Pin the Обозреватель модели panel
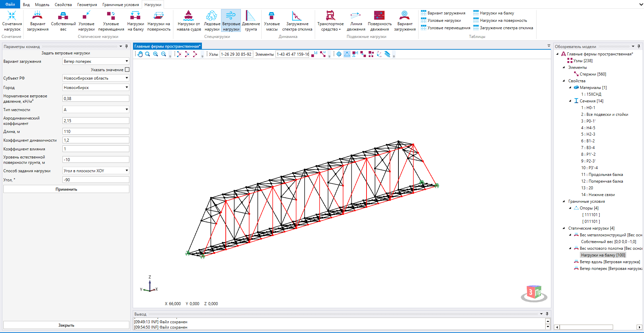 click(639, 46)
